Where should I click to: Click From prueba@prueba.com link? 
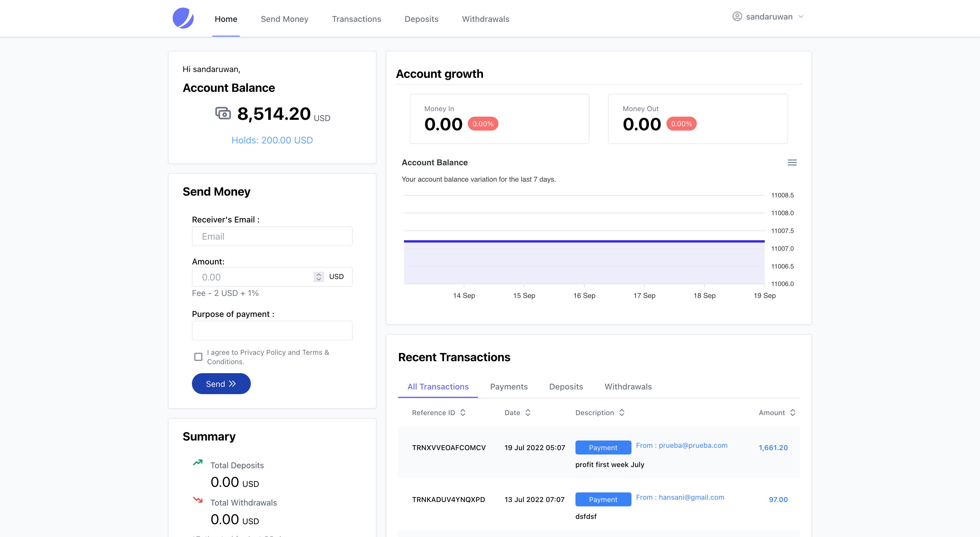point(681,445)
